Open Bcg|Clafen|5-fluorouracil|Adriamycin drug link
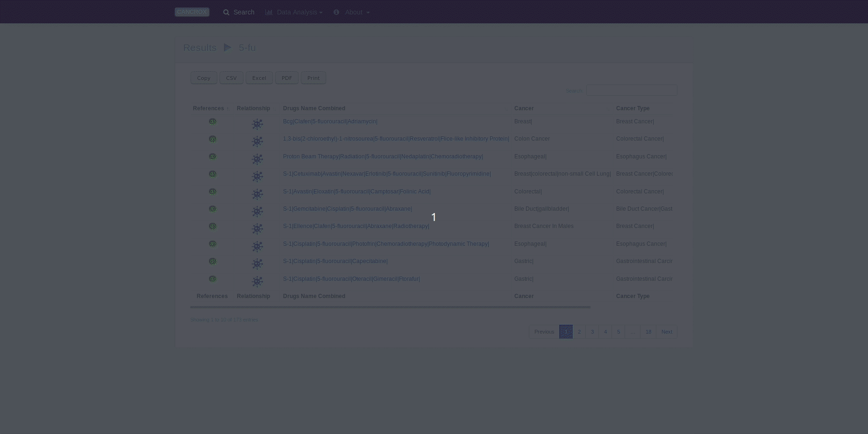This screenshot has width=868, height=434. [330, 121]
